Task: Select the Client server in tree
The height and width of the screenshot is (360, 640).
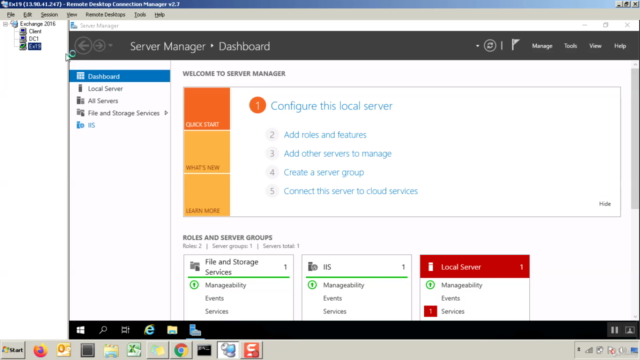Action: [x=35, y=31]
